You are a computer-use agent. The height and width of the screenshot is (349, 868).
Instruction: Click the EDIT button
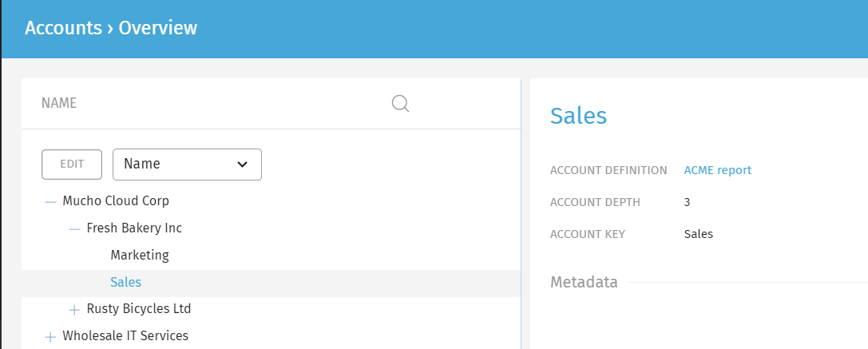pyautogui.click(x=72, y=165)
